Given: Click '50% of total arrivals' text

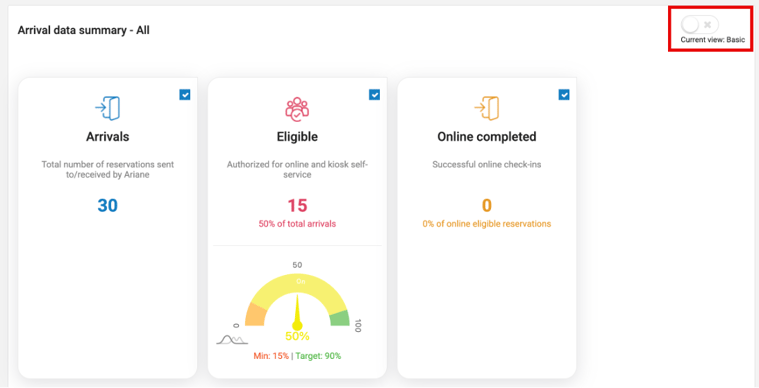Looking at the screenshot, I should click(297, 224).
